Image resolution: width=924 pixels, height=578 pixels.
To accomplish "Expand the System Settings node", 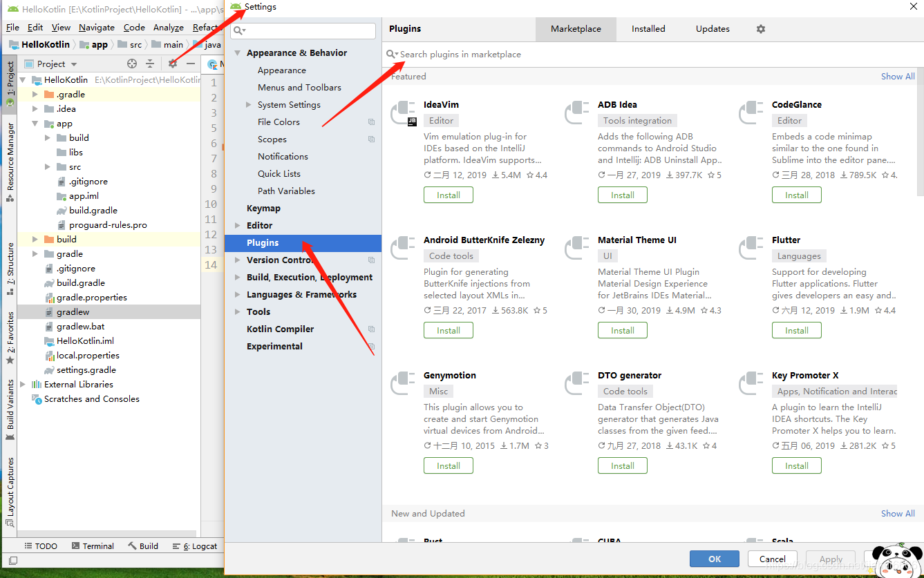I will 249,105.
